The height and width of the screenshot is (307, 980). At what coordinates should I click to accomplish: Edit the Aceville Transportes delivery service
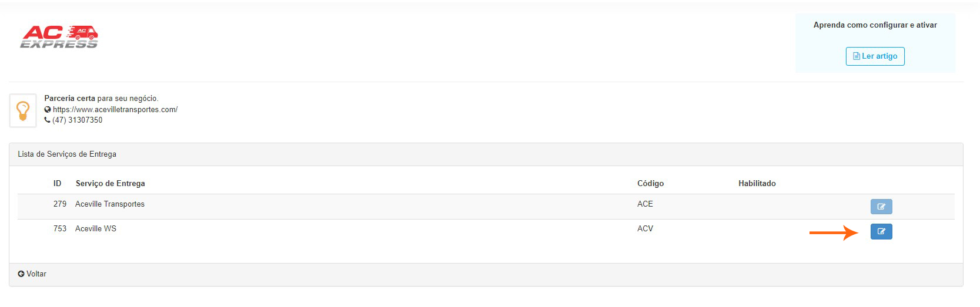881,207
